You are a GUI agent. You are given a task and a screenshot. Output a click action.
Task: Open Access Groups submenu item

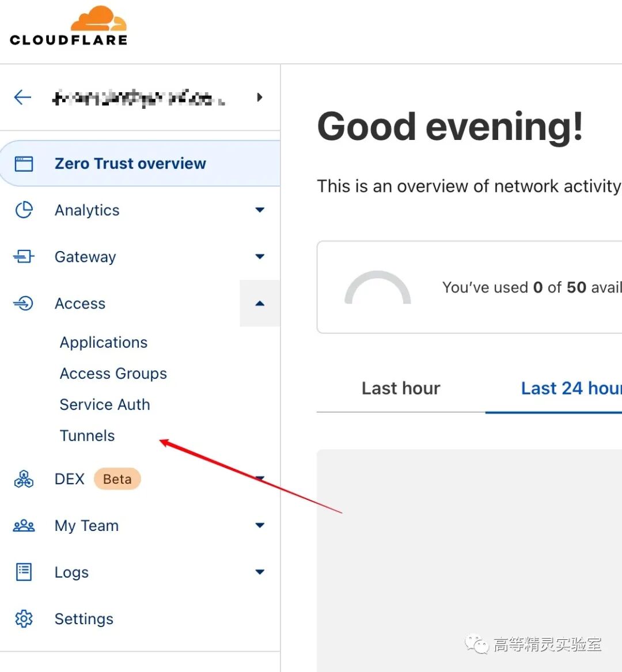pyautogui.click(x=113, y=373)
